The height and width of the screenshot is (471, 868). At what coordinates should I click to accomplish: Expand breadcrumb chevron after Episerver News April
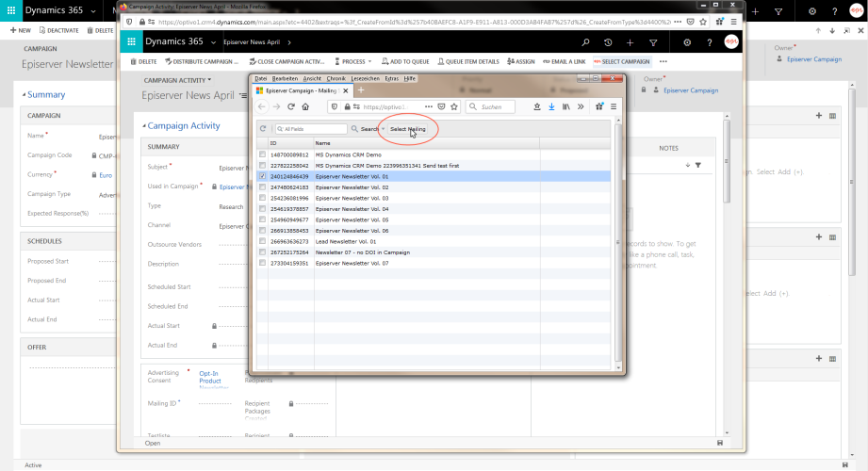(x=289, y=42)
